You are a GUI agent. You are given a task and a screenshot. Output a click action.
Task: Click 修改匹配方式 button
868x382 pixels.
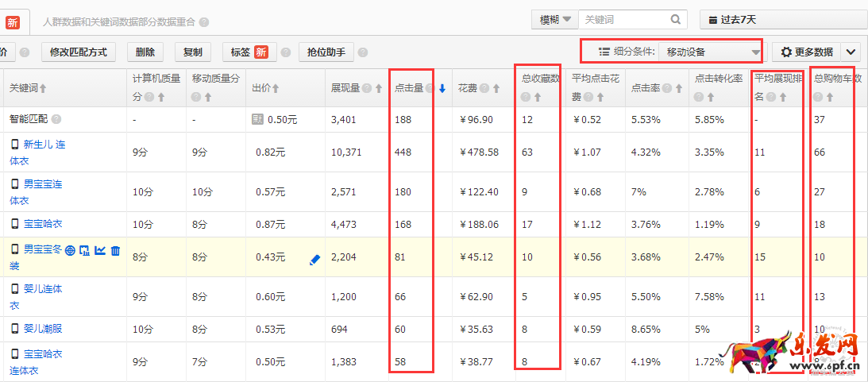pos(79,52)
